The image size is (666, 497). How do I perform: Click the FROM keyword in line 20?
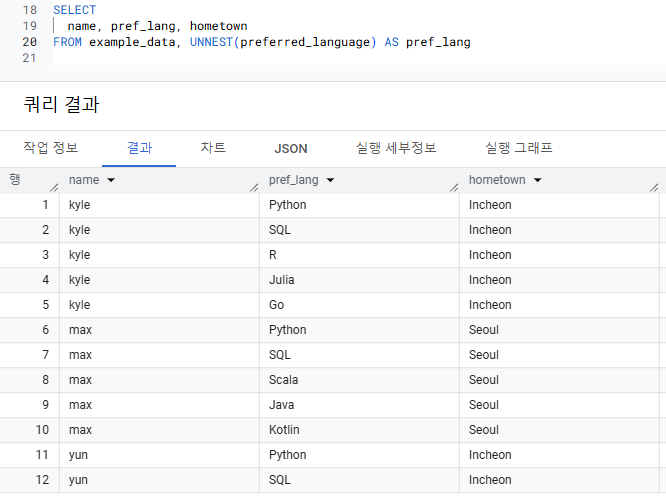click(x=67, y=42)
